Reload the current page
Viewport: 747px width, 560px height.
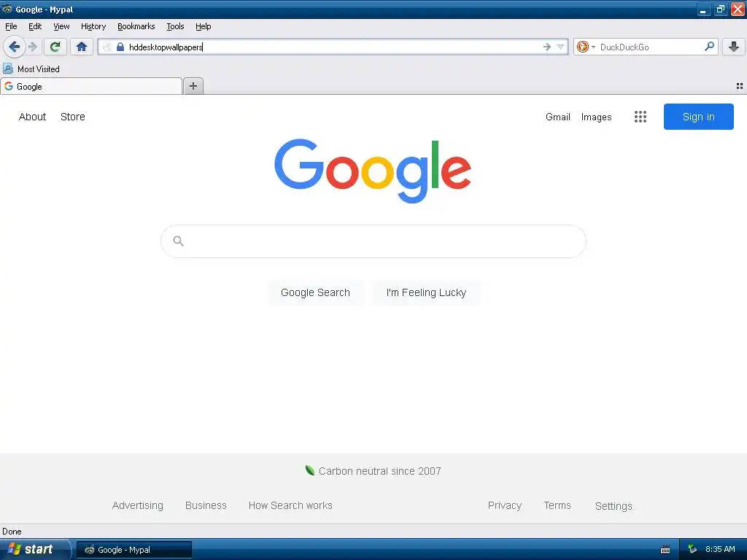point(55,47)
